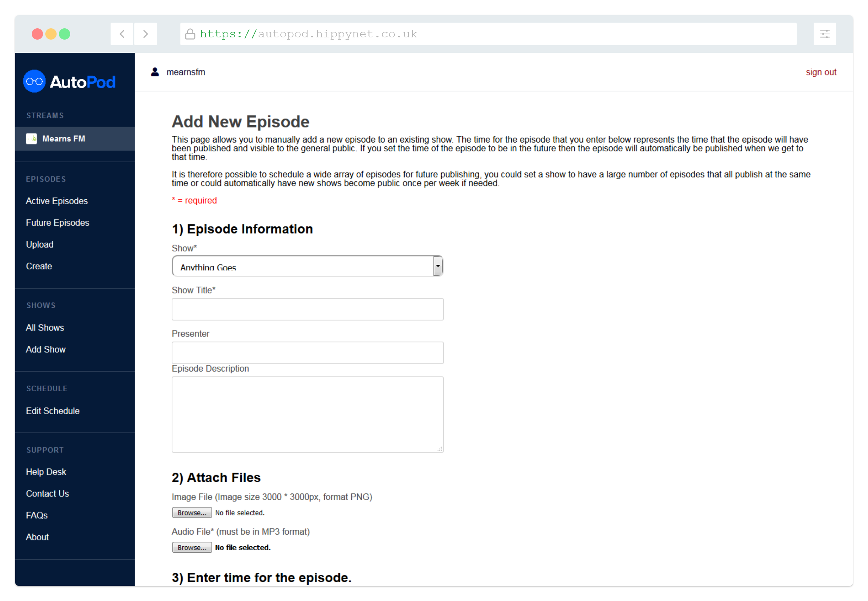Go forward with the browser forward arrow
Screen dimensions: 868x601
pyautogui.click(x=146, y=34)
